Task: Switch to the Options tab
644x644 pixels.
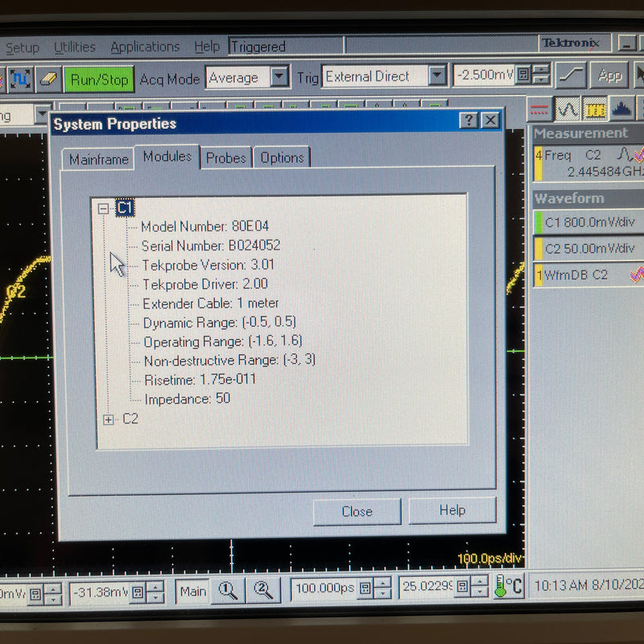Action: 282,157
